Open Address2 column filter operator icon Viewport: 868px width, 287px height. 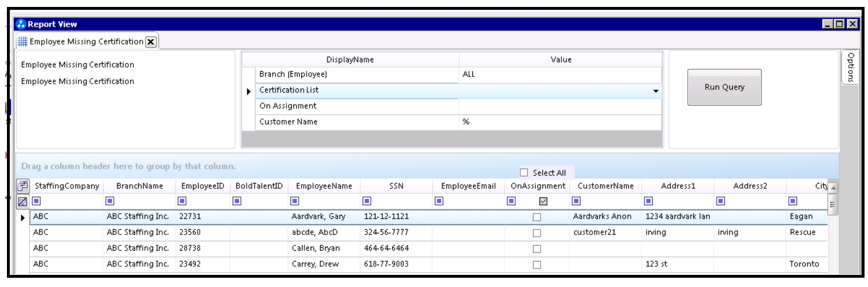click(x=721, y=201)
